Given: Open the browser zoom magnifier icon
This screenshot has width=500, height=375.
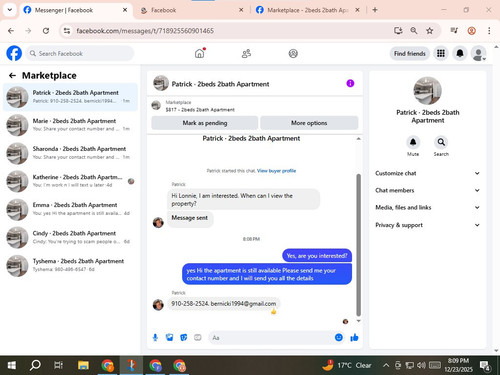Looking at the screenshot, I should [x=414, y=31].
